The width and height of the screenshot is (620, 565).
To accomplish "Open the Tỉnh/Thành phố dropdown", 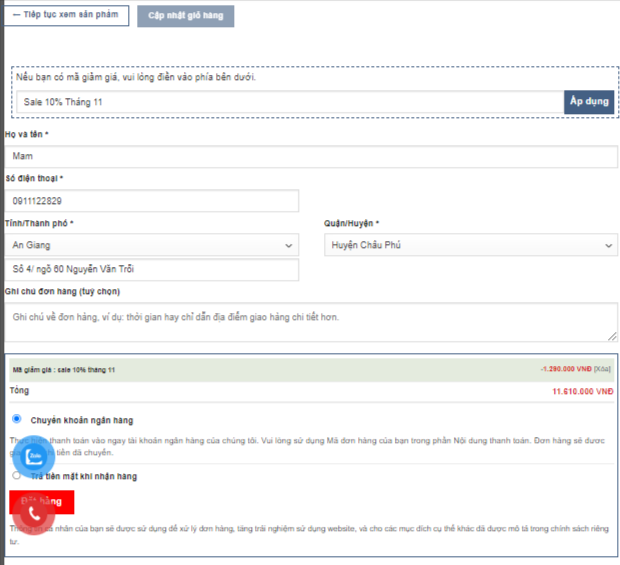I will pyautogui.click(x=152, y=245).
